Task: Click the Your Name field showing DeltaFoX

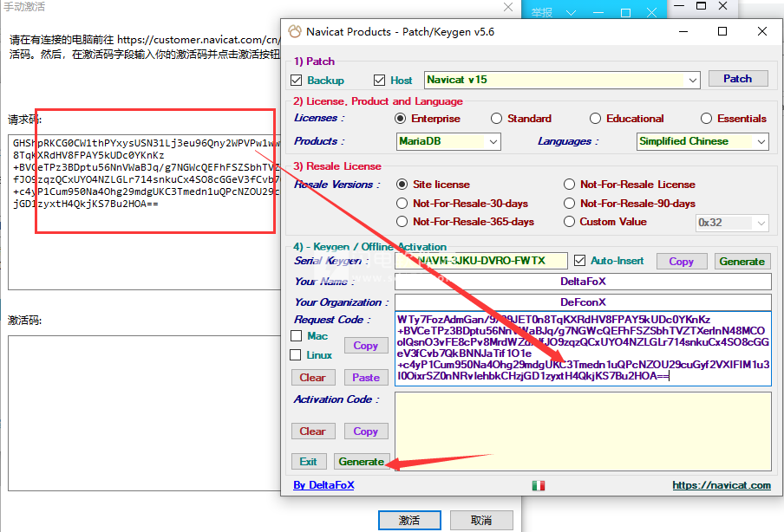Action: (583, 282)
